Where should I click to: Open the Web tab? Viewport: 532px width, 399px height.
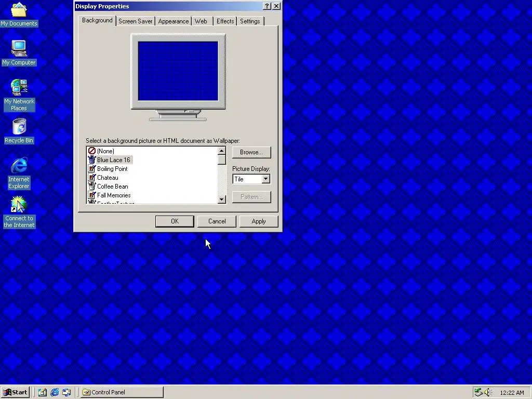(201, 21)
